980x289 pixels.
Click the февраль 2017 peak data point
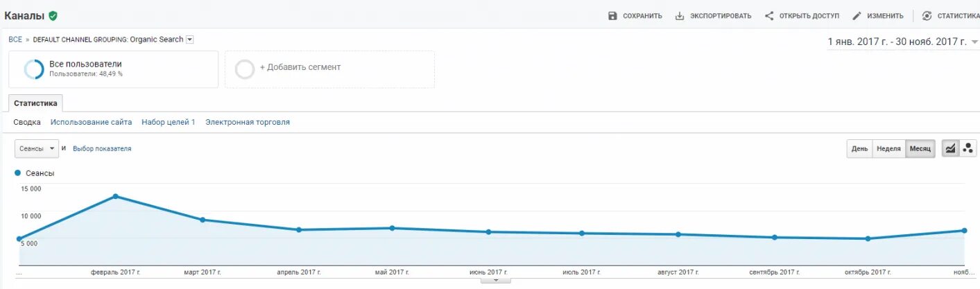point(115,196)
